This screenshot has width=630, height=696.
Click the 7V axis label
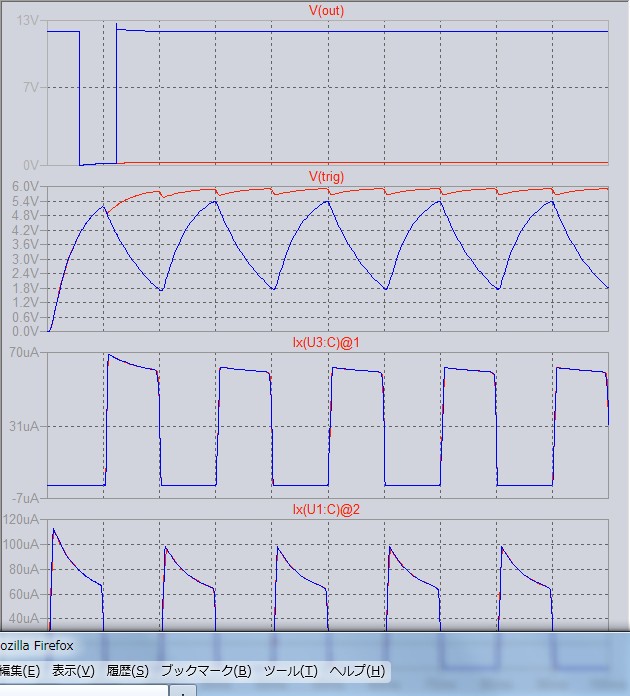coord(31,87)
